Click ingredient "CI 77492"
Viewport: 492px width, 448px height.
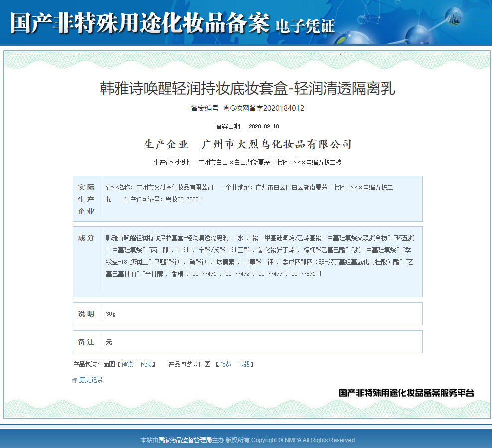(x=238, y=274)
